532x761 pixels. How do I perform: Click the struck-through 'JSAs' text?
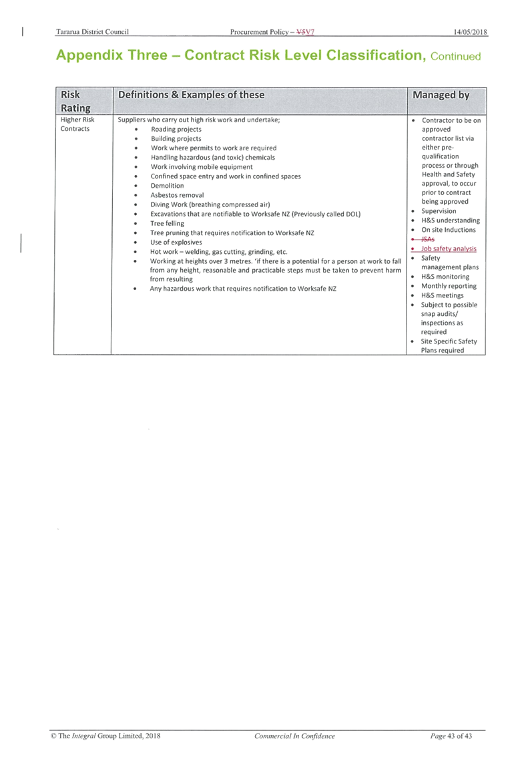pos(428,239)
